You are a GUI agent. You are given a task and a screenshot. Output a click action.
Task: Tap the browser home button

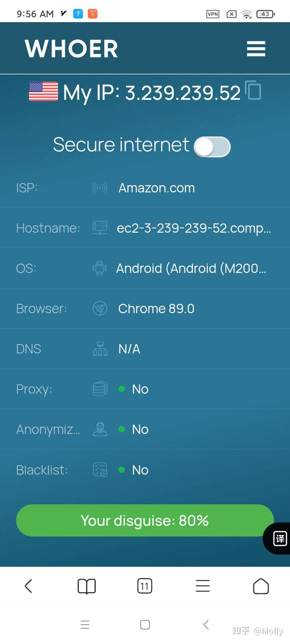click(261, 586)
